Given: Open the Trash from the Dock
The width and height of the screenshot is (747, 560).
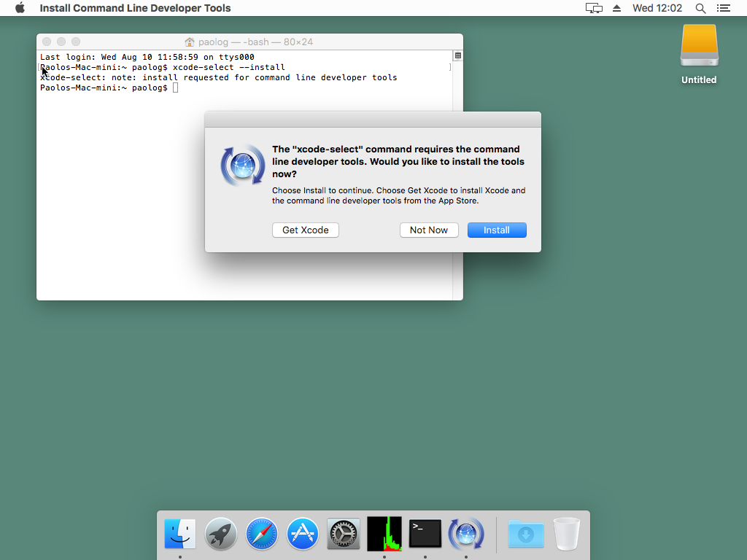Looking at the screenshot, I should pyautogui.click(x=567, y=534).
